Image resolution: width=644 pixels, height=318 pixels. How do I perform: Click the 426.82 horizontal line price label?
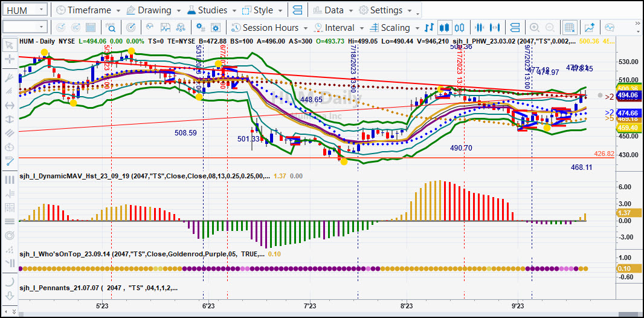click(604, 154)
